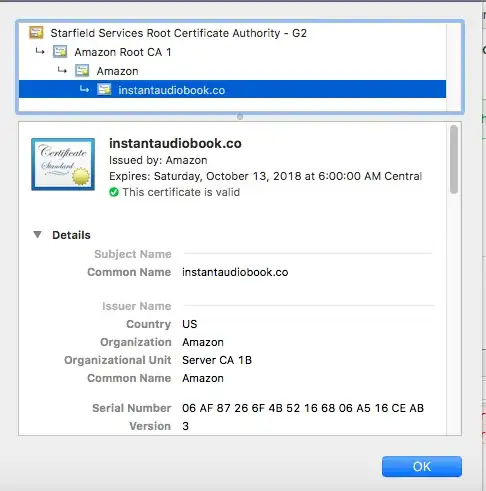Click the issuer Common Name value Amazon

tap(203, 378)
